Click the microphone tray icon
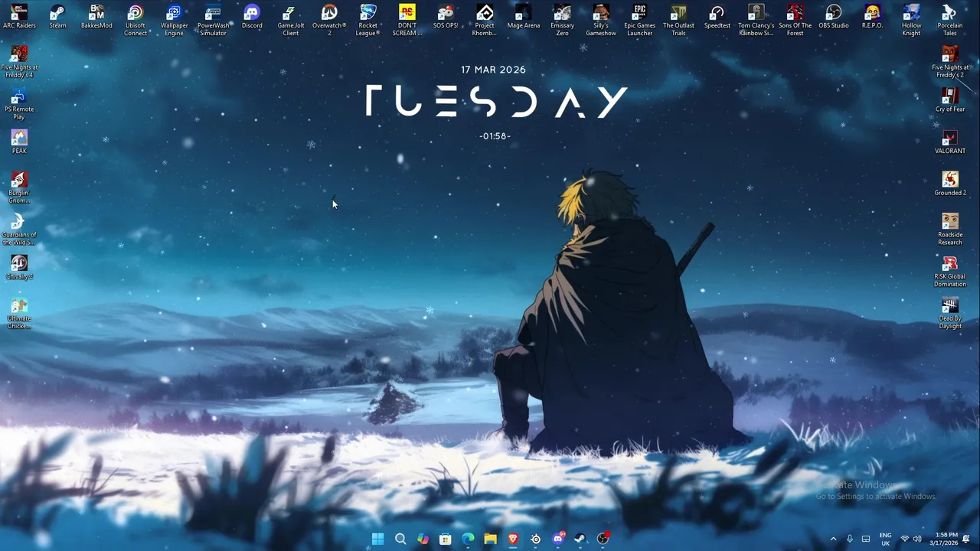980x551 pixels. coord(850,539)
